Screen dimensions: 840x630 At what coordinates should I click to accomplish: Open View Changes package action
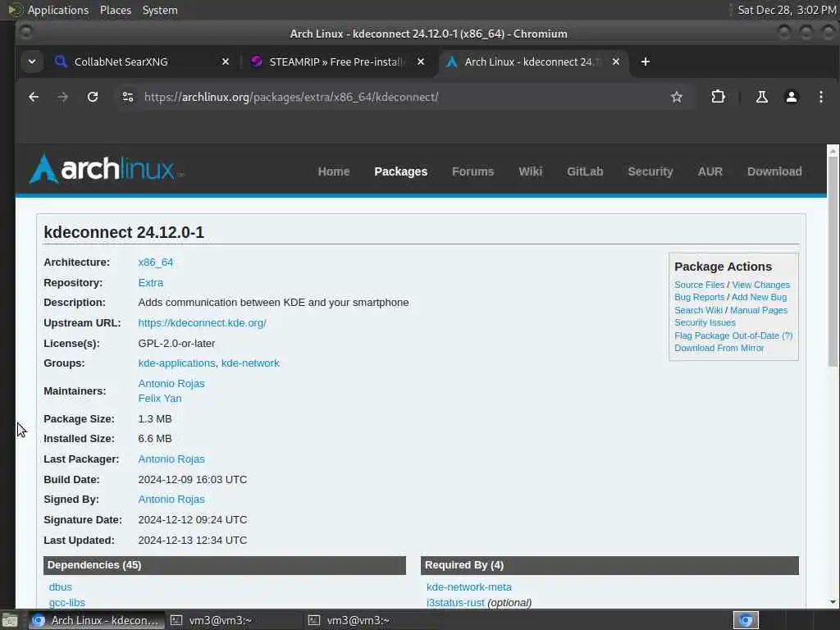tap(760, 285)
